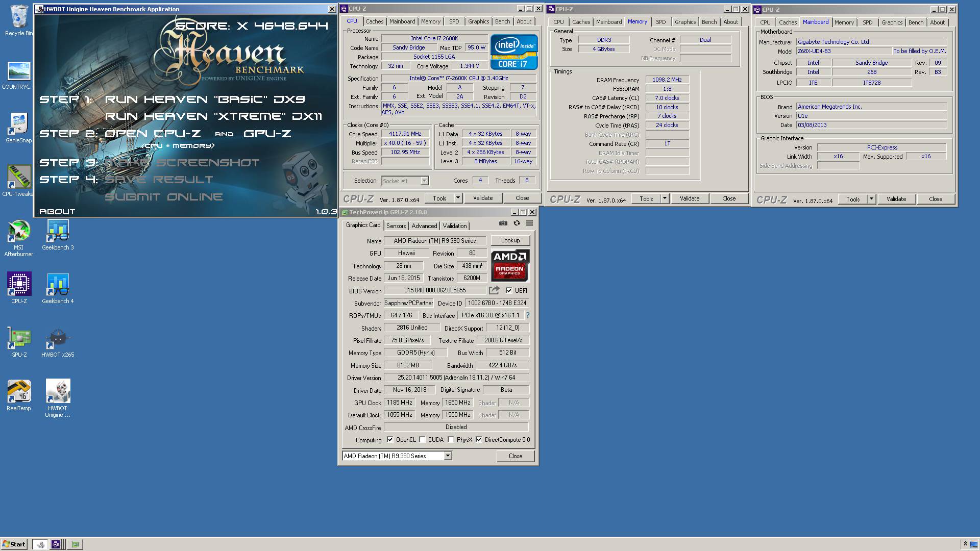Click Validate in the Memory CPU-Z window
Viewport: 980px width, 551px height.
tap(690, 198)
